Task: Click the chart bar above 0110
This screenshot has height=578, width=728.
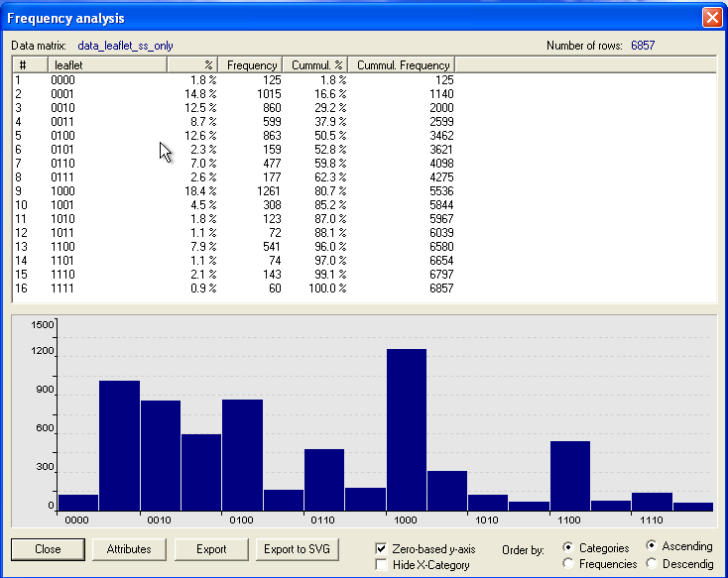Action: pyautogui.click(x=324, y=480)
